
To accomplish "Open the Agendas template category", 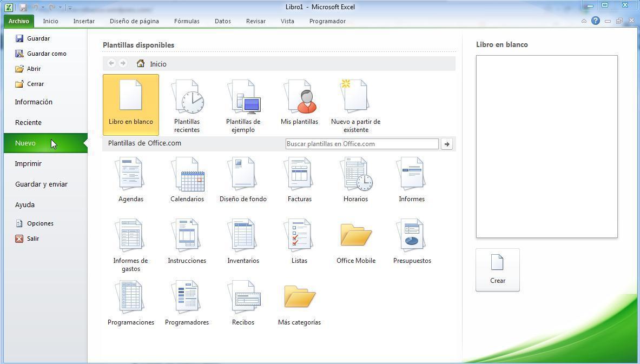I will click(130, 180).
